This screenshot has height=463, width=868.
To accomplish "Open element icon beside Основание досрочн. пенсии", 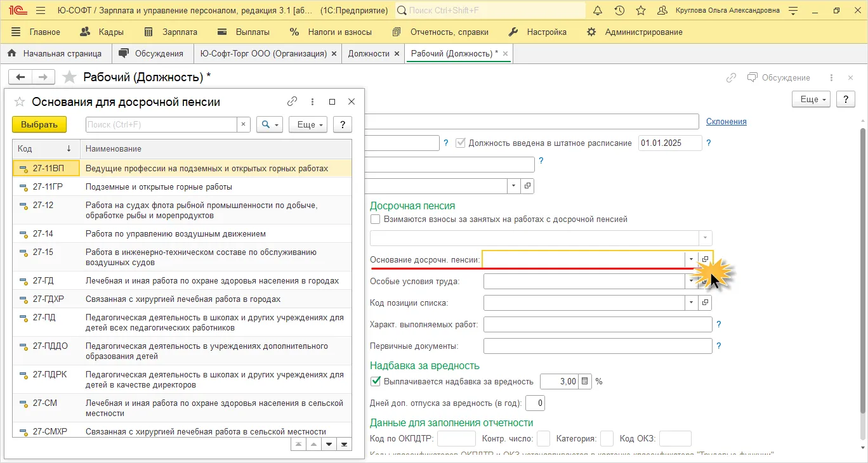I will pos(705,259).
